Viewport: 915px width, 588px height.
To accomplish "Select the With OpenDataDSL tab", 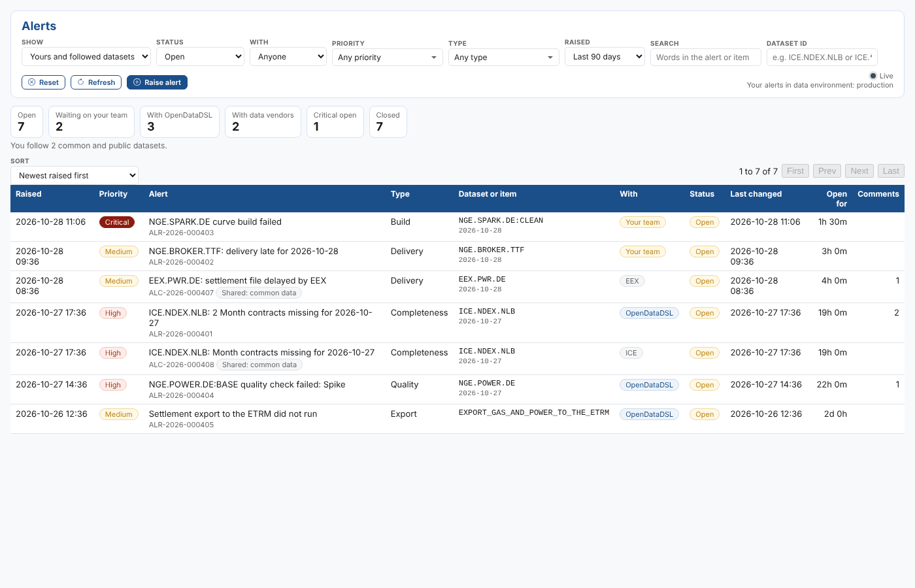I will coord(180,122).
